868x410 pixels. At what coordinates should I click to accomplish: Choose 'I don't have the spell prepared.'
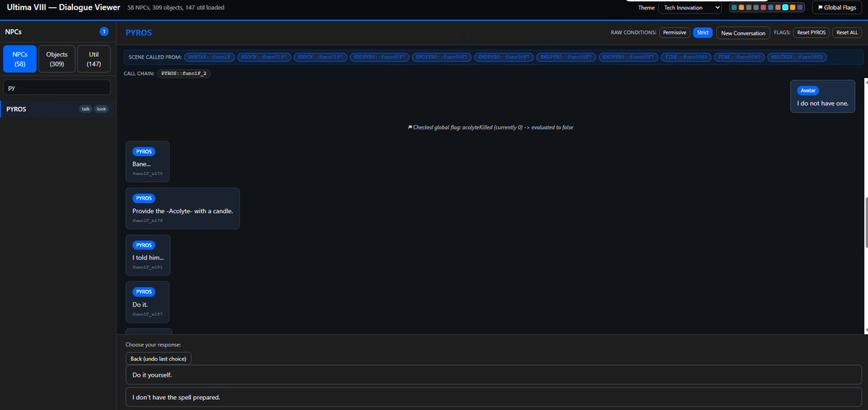[x=493, y=398]
